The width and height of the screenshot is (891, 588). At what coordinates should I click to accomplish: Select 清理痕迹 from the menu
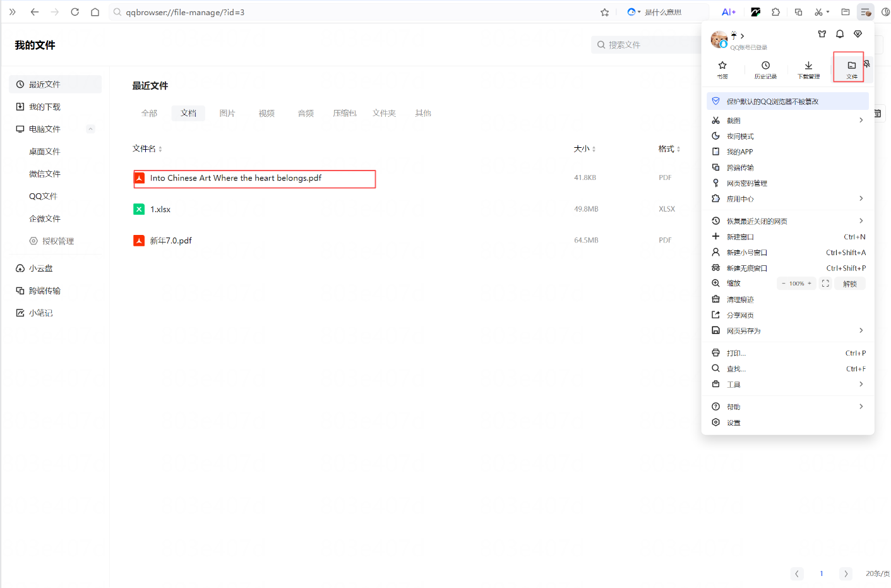pyautogui.click(x=740, y=300)
